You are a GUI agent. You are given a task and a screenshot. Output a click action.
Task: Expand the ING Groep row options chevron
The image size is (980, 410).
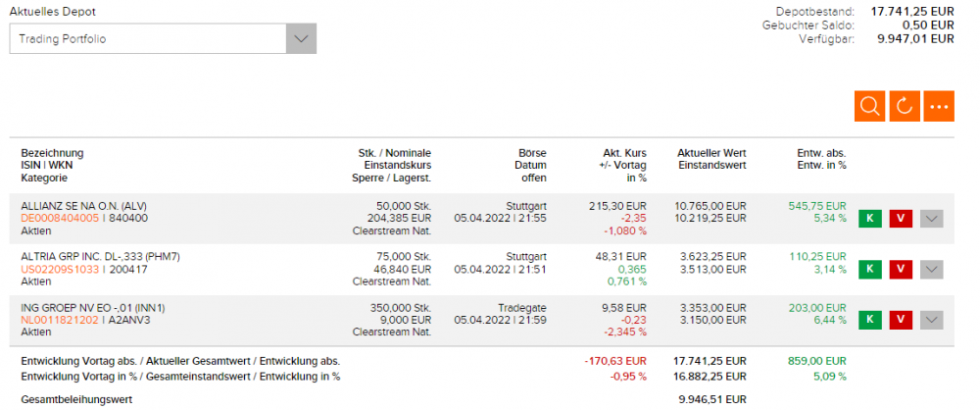[932, 320]
